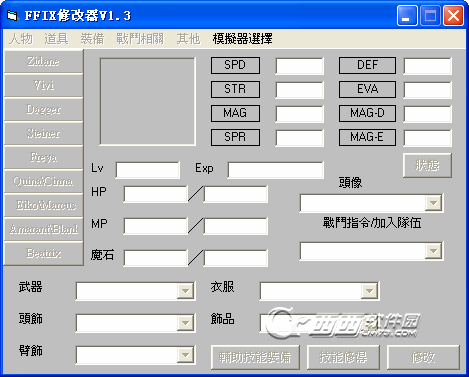Click the SPR value input field
The width and height of the screenshot is (469, 377).
tap(299, 138)
